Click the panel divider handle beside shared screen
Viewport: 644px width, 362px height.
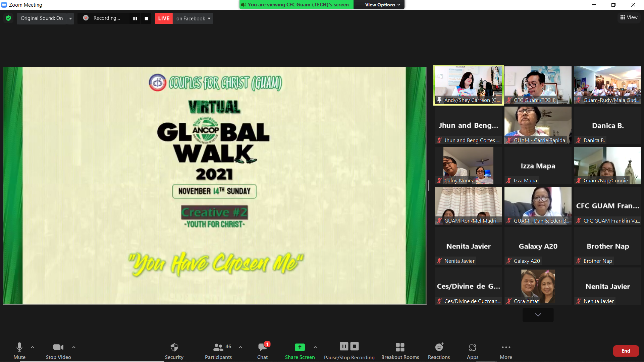tap(429, 186)
